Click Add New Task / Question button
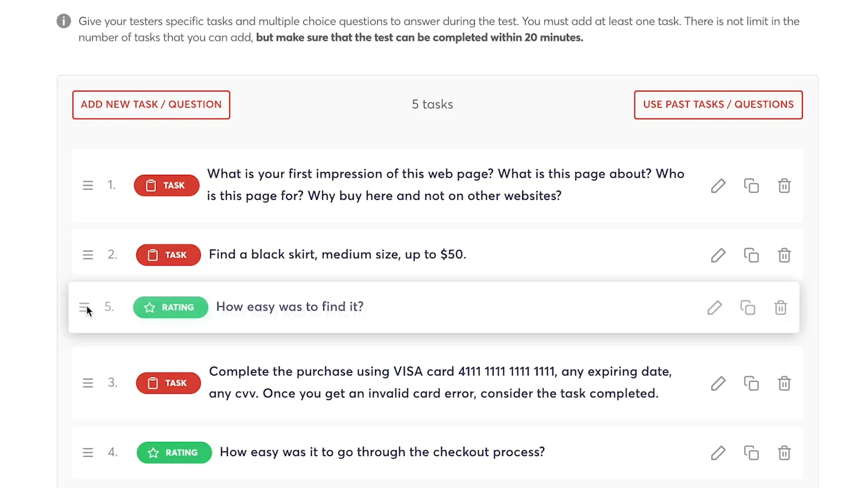The width and height of the screenshot is (868, 488). point(151,104)
